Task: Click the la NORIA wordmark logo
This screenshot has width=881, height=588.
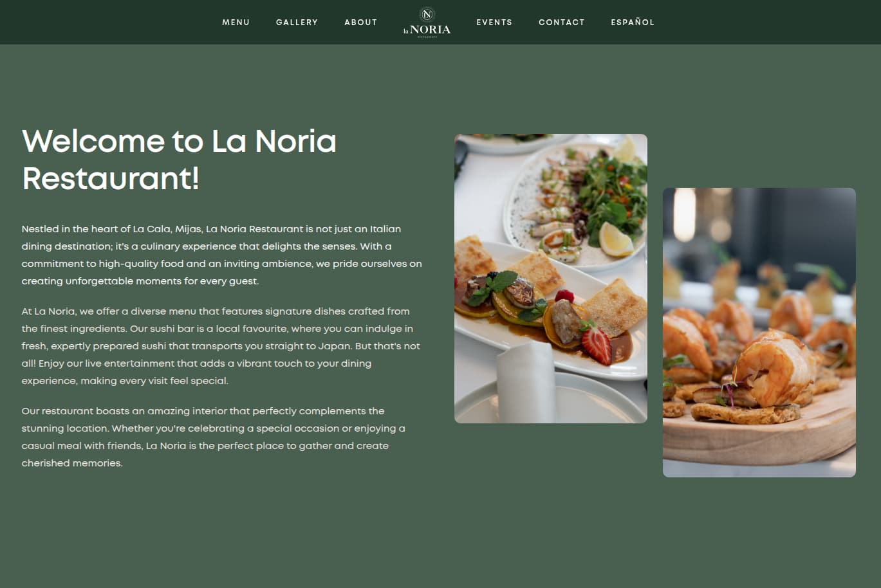Action: click(427, 30)
